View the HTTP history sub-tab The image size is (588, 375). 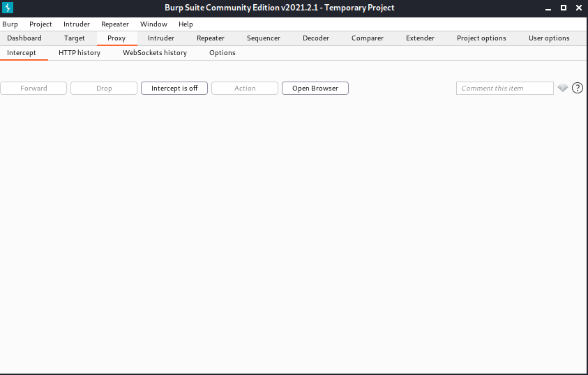80,53
